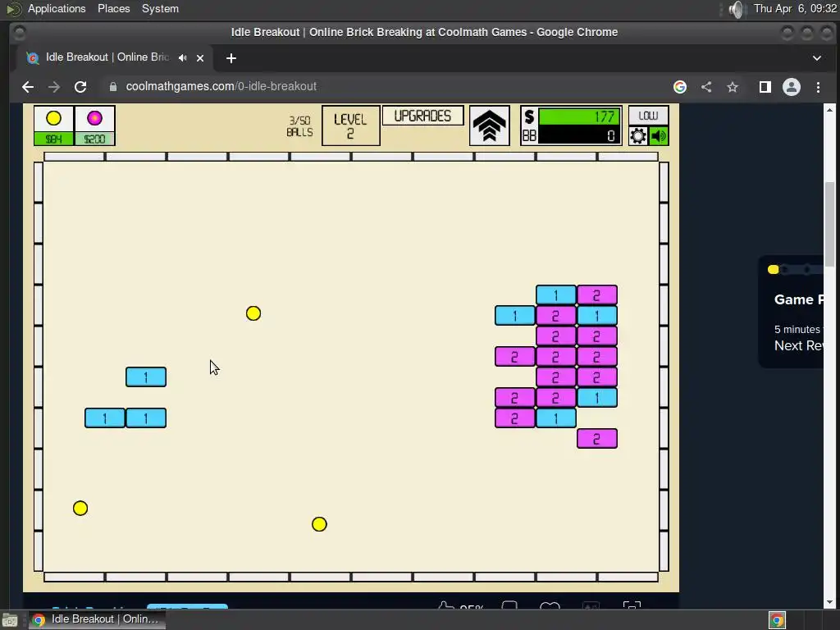Select the Idle Breakout tab
Viewport: 840px width, 630px height.
pyautogui.click(x=107, y=57)
